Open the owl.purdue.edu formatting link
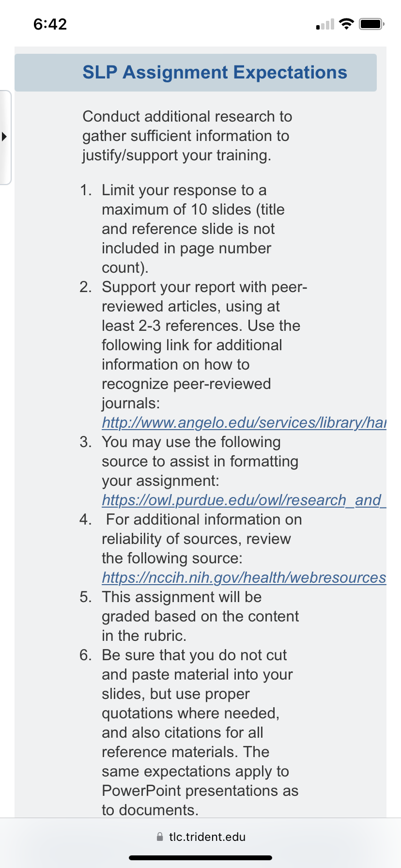 tap(244, 500)
